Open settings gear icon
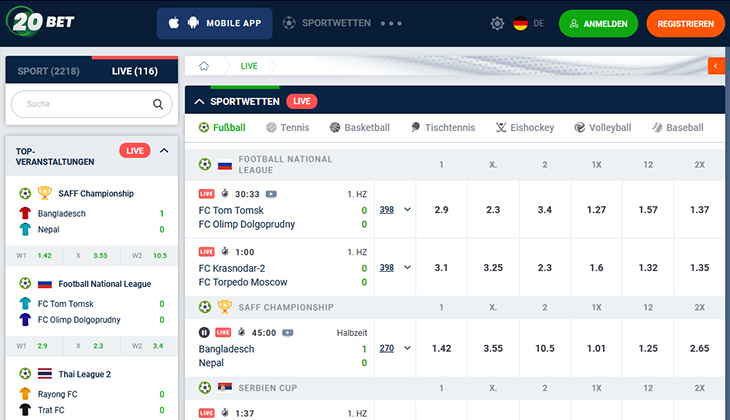Viewport: 730px width, 420px height. [x=497, y=23]
